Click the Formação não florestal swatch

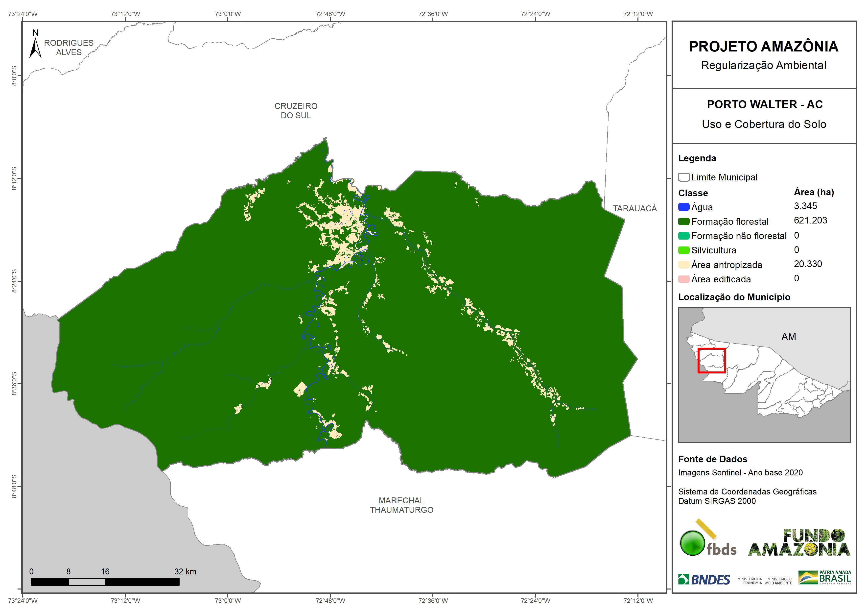click(x=683, y=236)
